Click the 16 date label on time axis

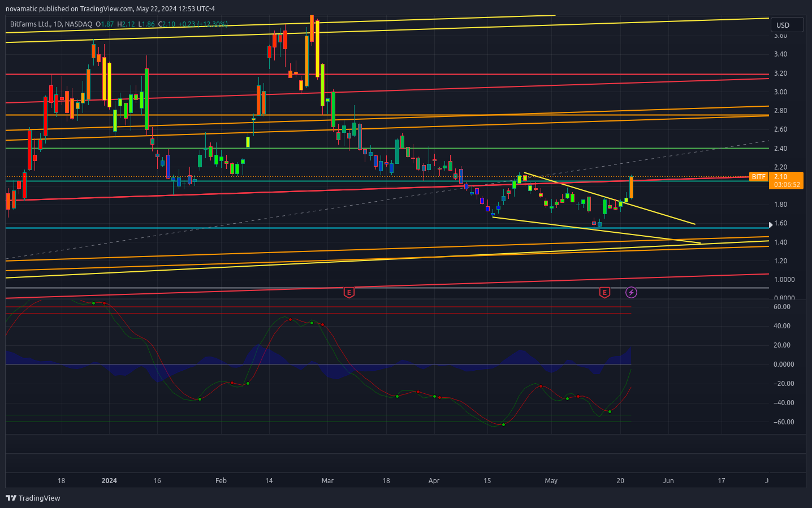pos(157,481)
